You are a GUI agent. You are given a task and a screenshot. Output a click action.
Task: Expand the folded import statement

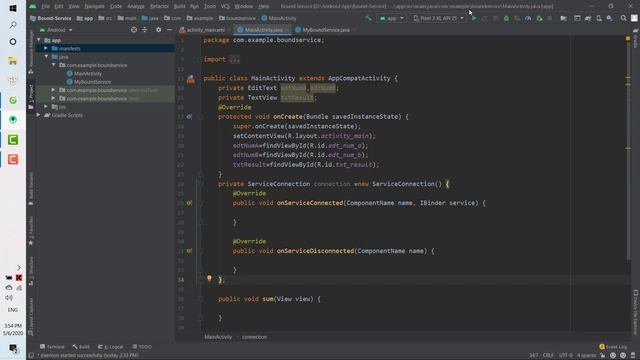point(234,59)
